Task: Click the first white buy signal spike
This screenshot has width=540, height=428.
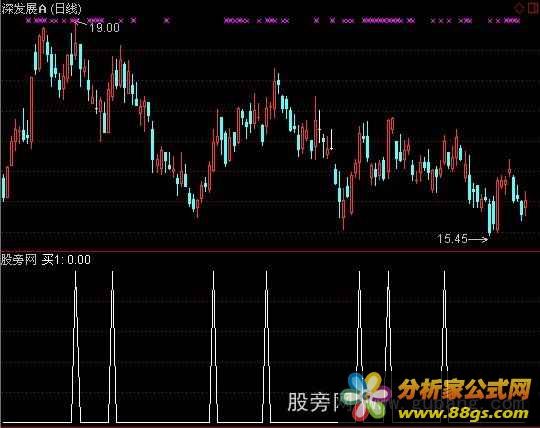Action: click(76, 346)
